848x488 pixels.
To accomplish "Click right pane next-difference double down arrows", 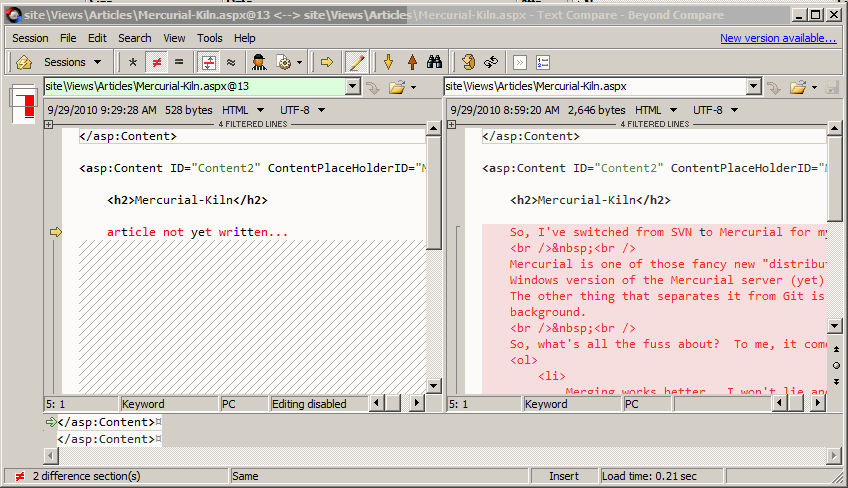I will [836, 381].
